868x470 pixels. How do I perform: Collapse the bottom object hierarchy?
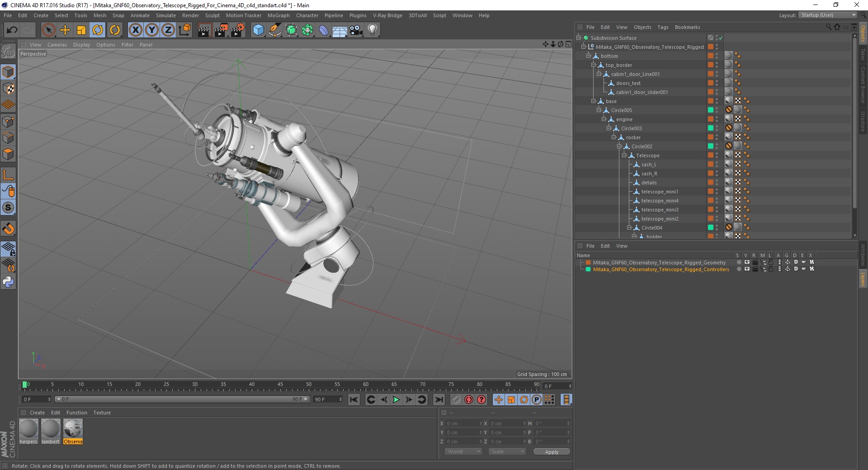589,56
